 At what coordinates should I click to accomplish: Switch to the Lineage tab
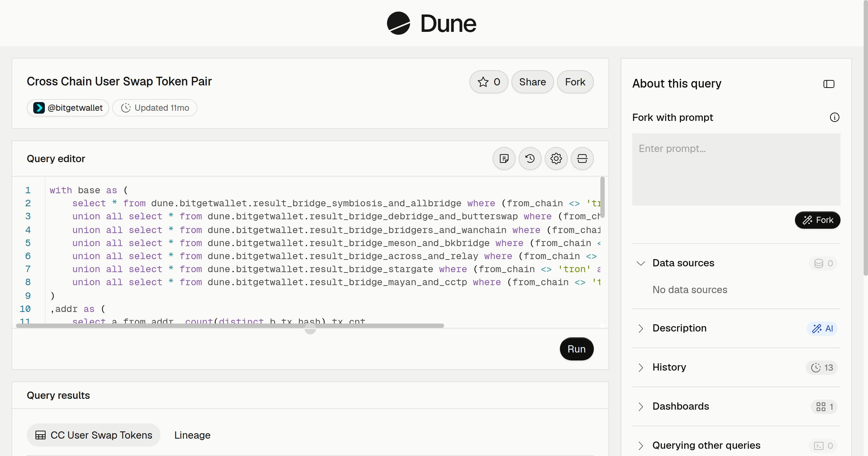point(192,435)
